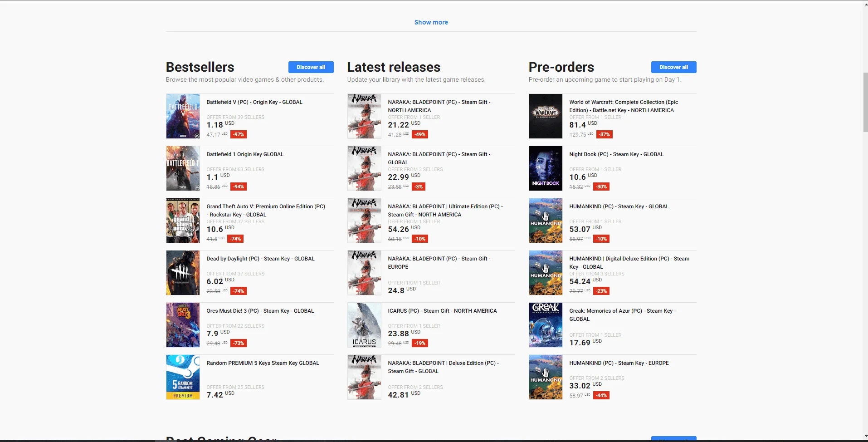Image resolution: width=868 pixels, height=442 pixels.
Task: Open Battlefield V (PC) Origin Key title
Action: coord(254,102)
